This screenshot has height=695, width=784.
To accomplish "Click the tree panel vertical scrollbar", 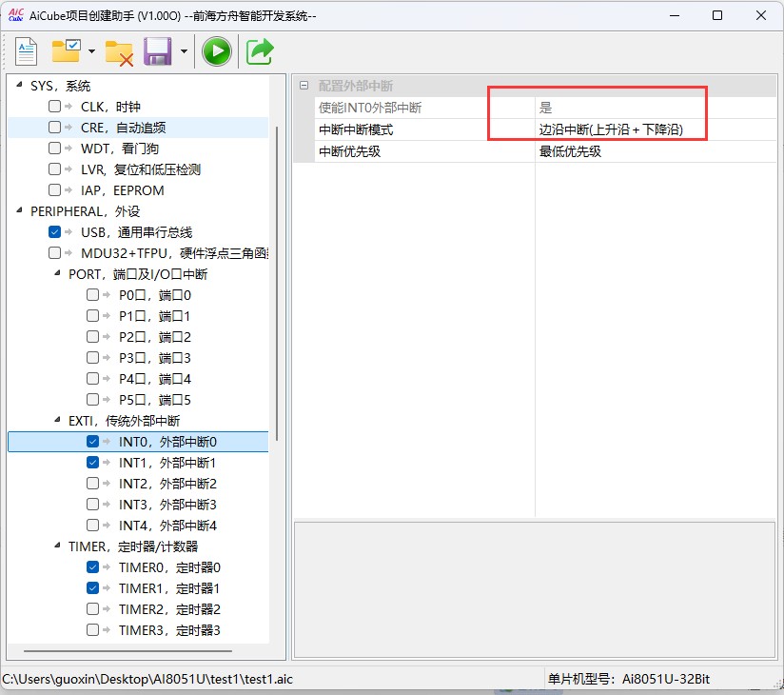I will click(x=277, y=283).
